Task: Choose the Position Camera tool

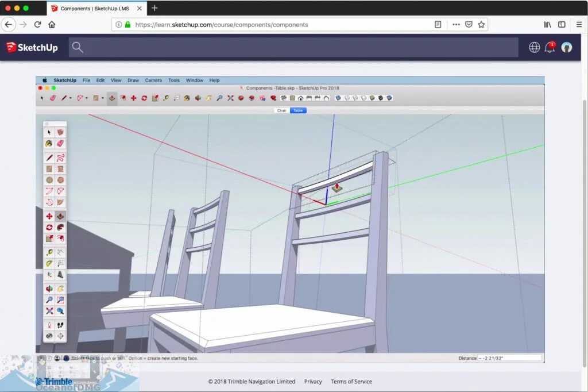Action: (x=49, y=325)
